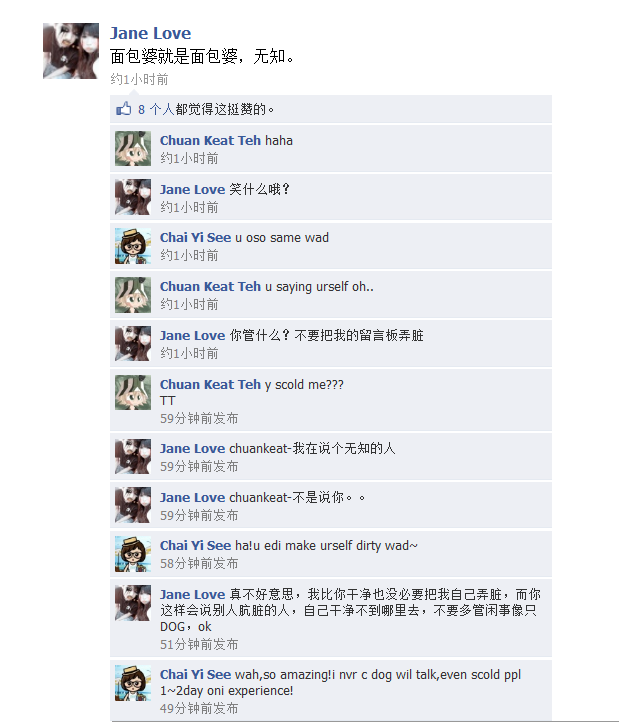Viewport: 619px width, 722px height.
Task: Click Jane Love's name on '我在说个无知的人' comment
Action: (x=193, y=448)
